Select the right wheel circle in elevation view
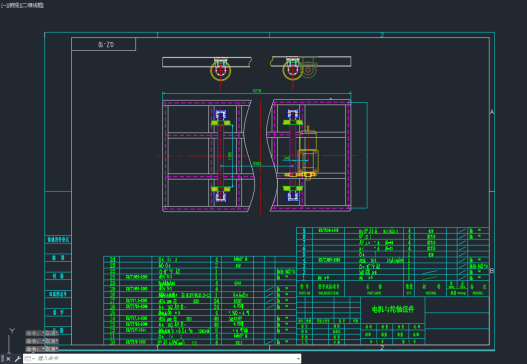 293,70
